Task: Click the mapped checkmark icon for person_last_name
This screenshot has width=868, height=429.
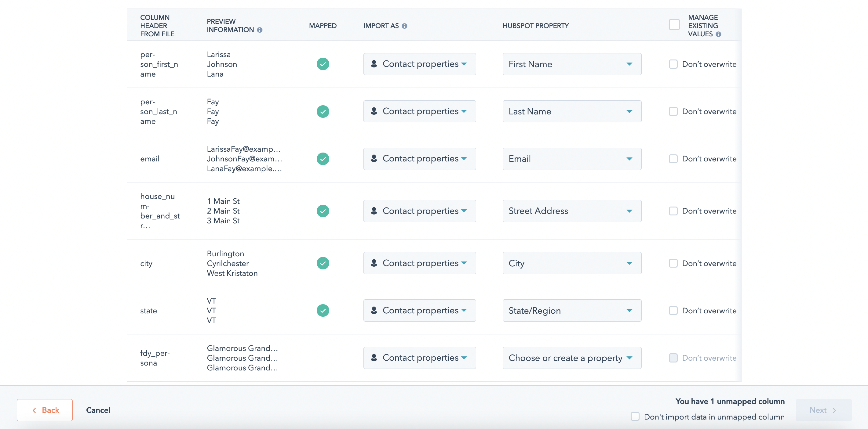Action: tap(323, 111)
